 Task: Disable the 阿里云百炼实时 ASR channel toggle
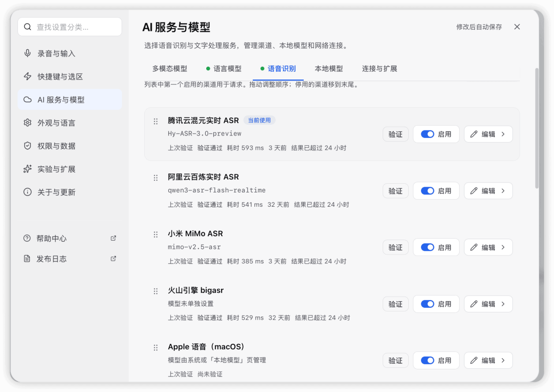point(427,191)
